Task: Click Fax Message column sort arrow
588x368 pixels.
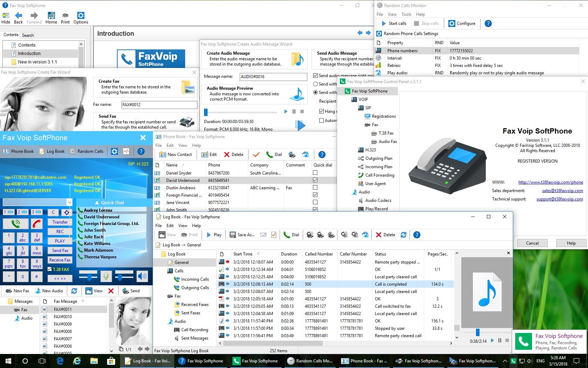Action: [x=83, y=301]
